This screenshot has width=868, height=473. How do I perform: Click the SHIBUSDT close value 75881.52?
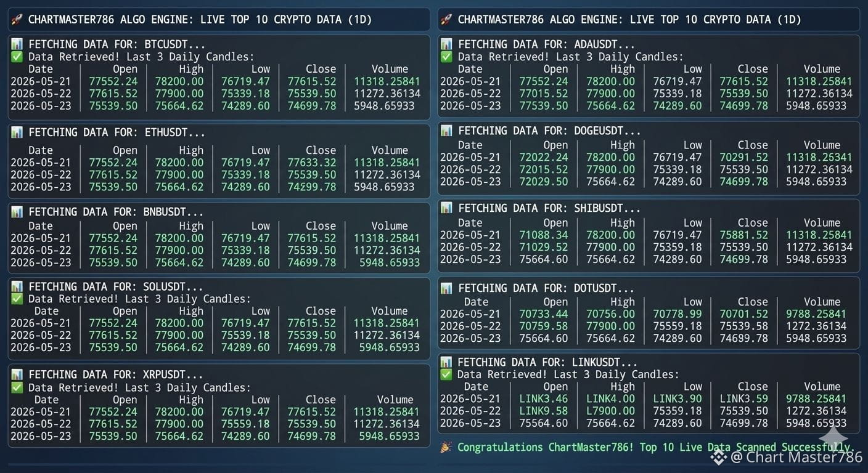point(744,235)
